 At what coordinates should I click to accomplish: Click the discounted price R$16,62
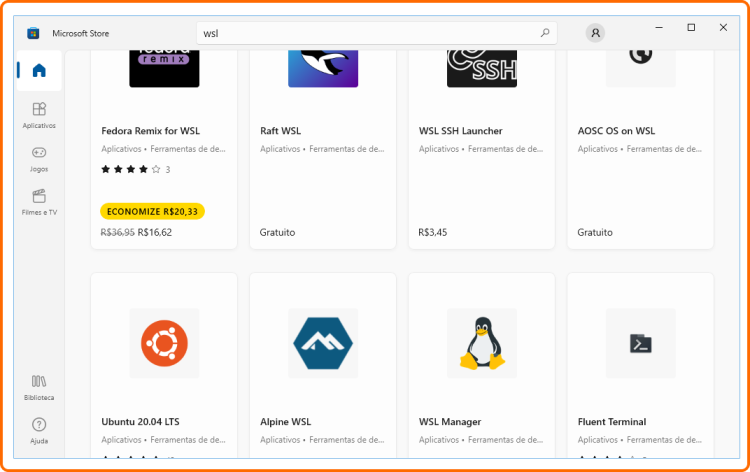(x=154, y=232)
